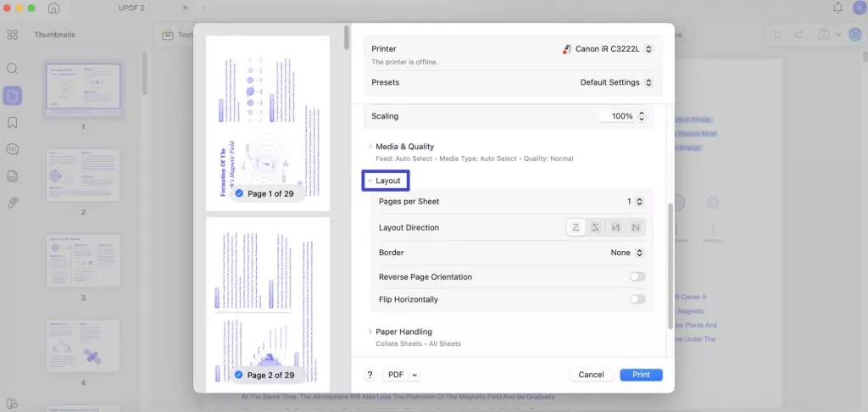868x412 pixels.
Task: Click the thumbnails panel scrollbar
Action: [144, 74]
